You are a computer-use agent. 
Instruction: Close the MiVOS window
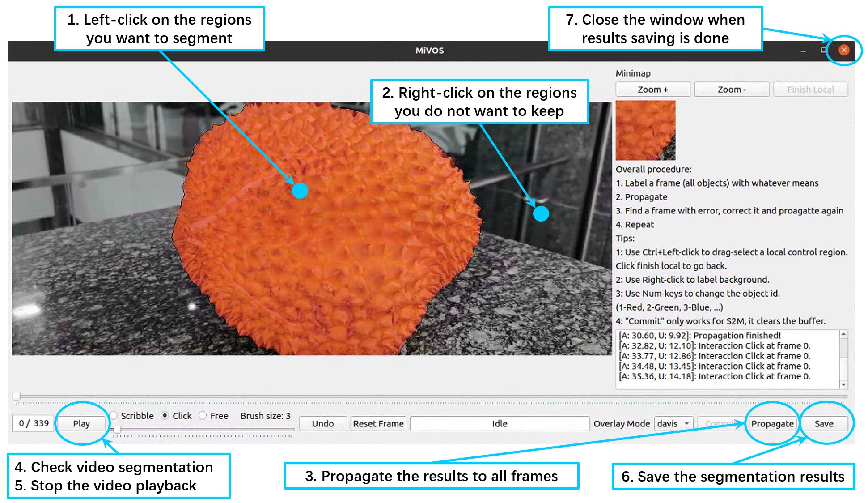[843, 50]
